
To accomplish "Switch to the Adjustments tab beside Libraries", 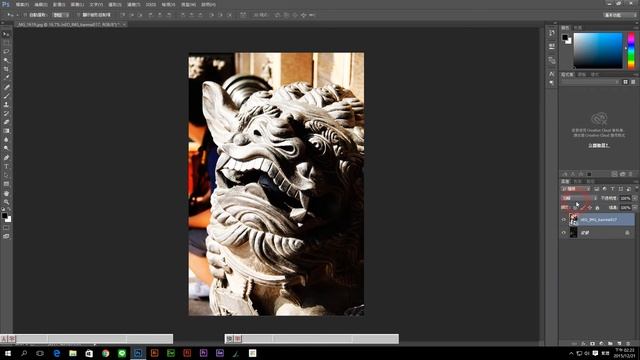I will (x=582, y=75).
